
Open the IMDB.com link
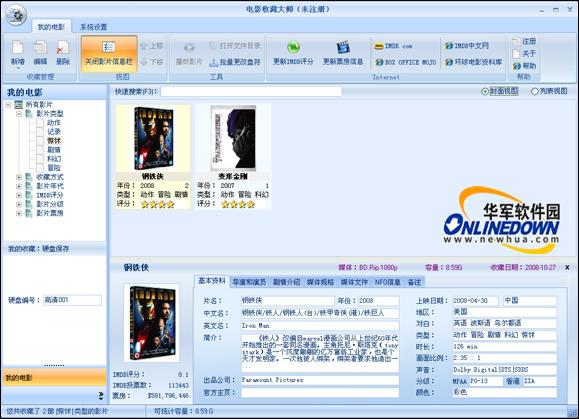click(393, 46)
